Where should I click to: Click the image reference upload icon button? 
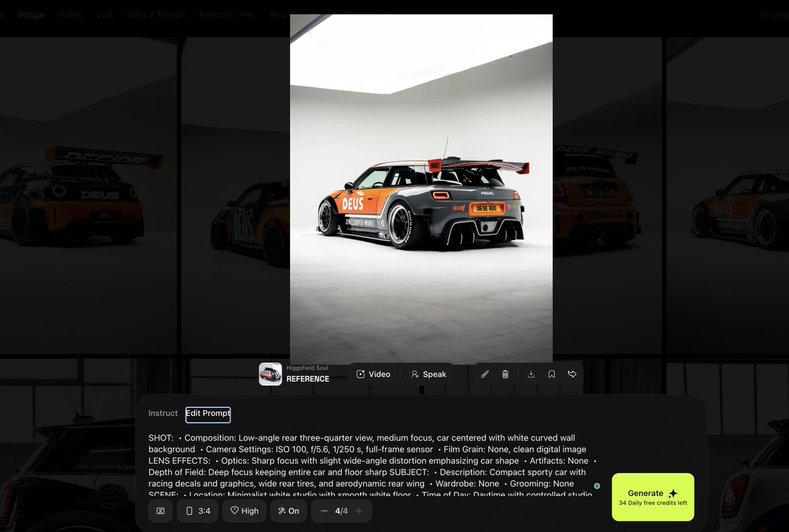[160, 511]
